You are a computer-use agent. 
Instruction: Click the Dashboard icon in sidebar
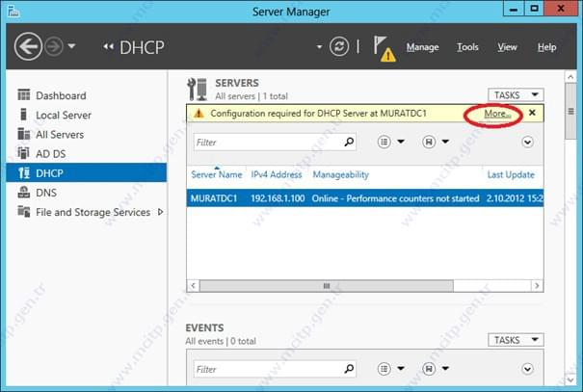point(23,94)
